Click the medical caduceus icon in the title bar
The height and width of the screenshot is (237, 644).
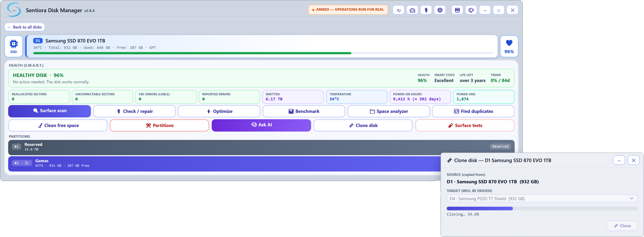[x=426, y=10]
